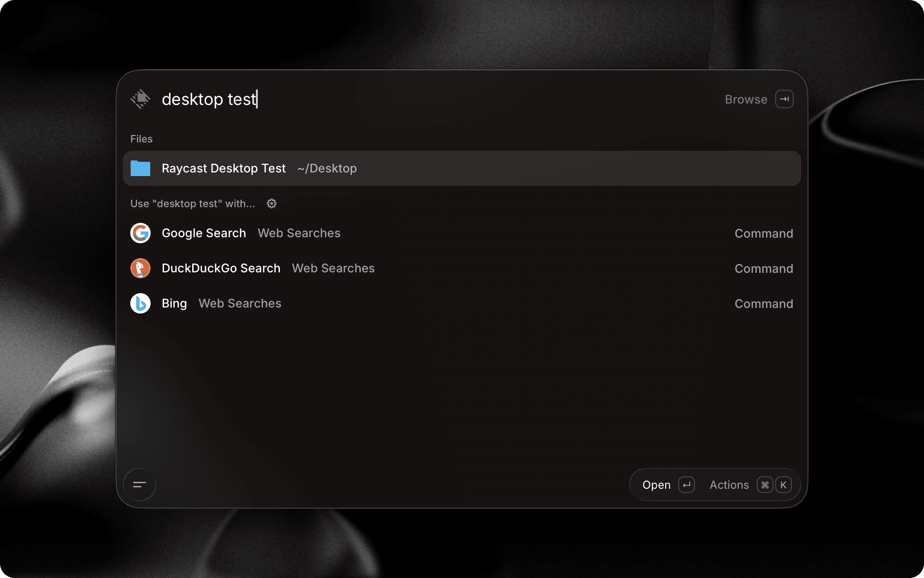The height and width of the screenshot is (578, 924).
Task: Click the Bing logo icon
Action: 140,303
